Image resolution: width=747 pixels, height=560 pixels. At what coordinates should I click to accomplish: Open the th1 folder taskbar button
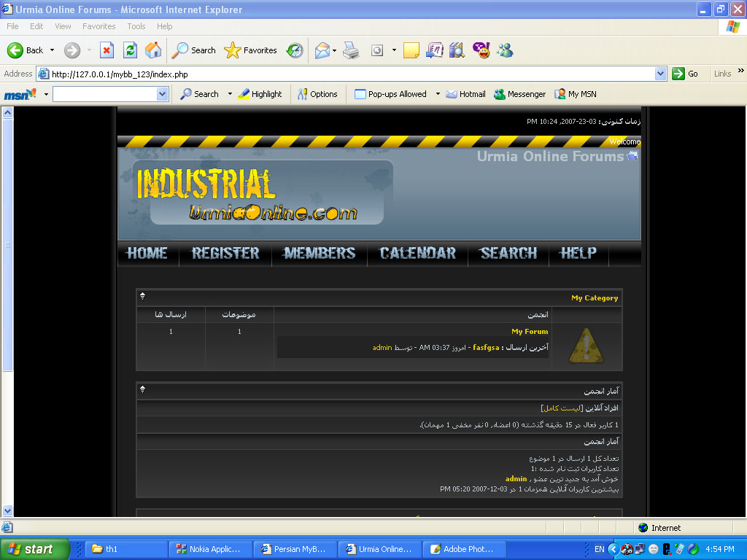click(125, 549)
